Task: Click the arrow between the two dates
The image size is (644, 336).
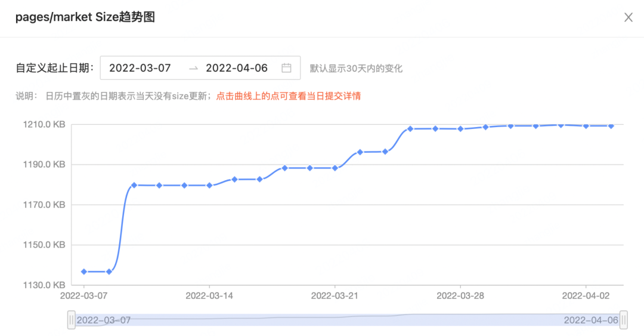Action: tap(193, 68)
